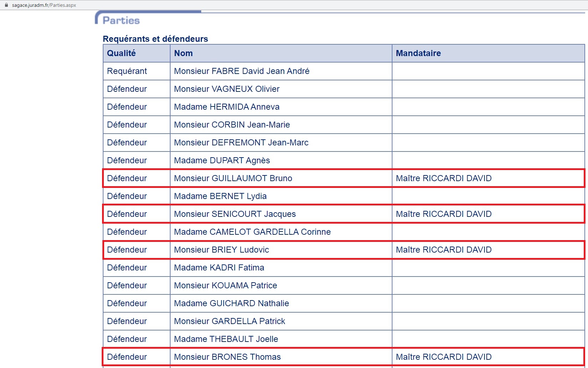Select Madame DUPART Agnès entry
Image resolution: width=588 pixels, height=368 pixels.
tap(222, 160)
